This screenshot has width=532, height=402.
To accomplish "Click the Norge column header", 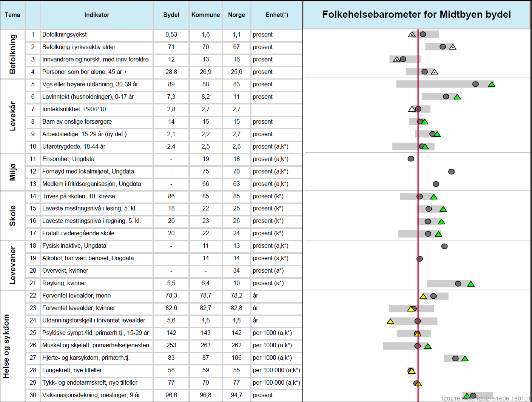I will [236, 15].
